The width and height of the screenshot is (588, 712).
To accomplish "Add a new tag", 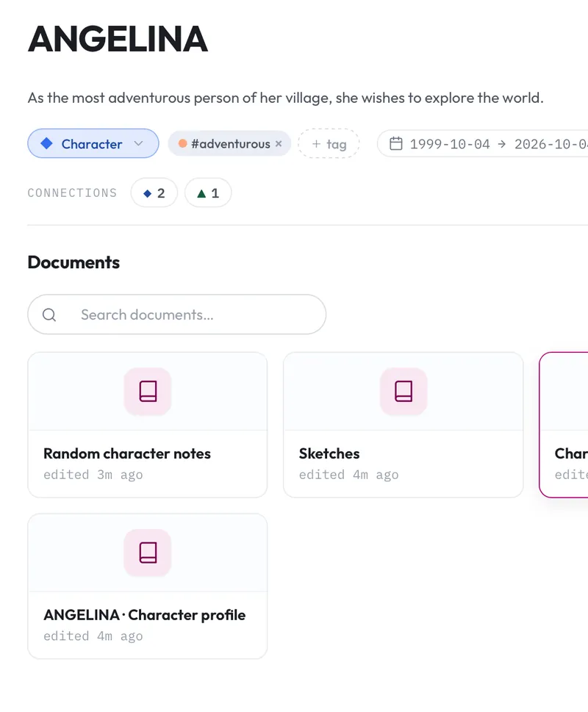I will 329,144.
